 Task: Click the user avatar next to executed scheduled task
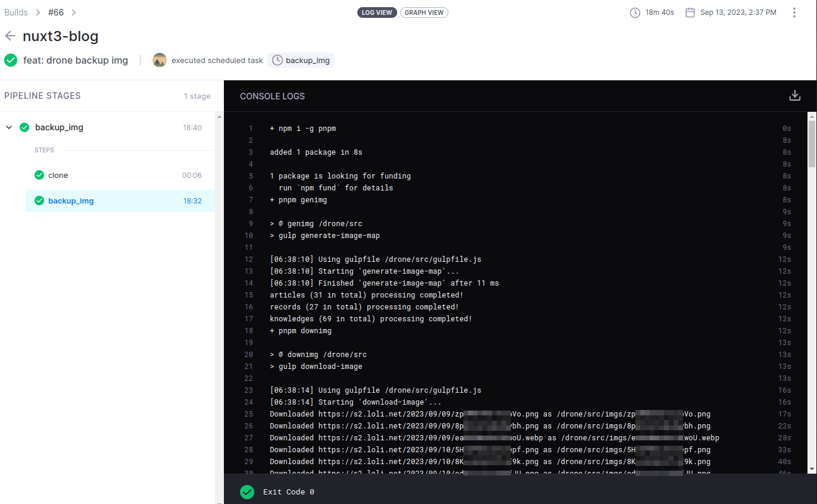pos(160,60)
